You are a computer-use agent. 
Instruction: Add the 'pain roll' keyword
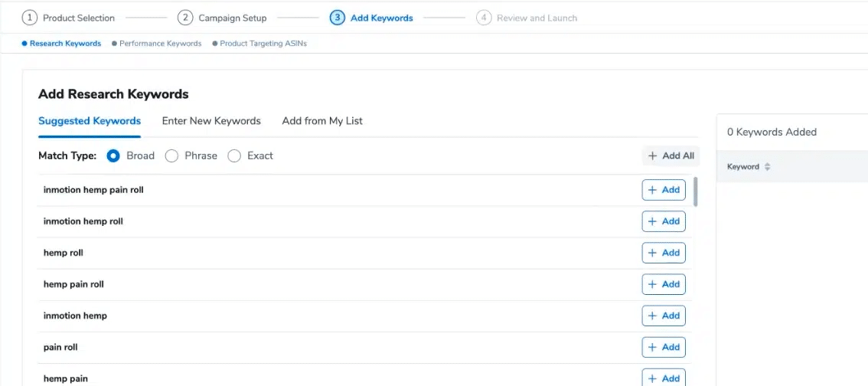click(x=663, y=347)
